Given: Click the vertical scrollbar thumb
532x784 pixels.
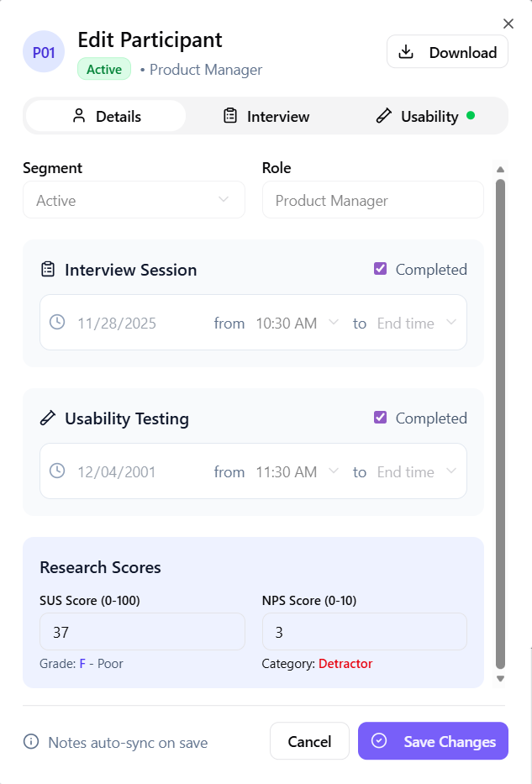Looking at the screenshot, I should click(x=500, y=420).
